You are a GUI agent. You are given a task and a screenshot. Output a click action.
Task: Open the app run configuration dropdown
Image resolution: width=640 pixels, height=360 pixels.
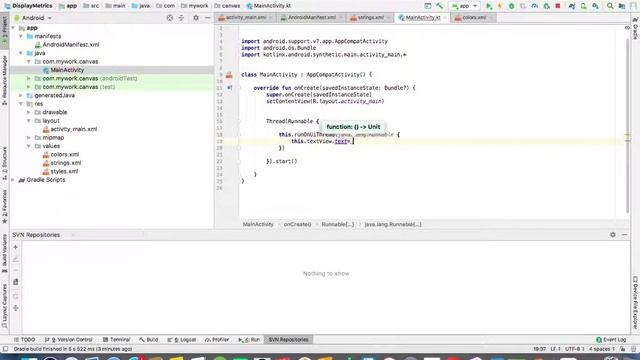tap(464, 6)
